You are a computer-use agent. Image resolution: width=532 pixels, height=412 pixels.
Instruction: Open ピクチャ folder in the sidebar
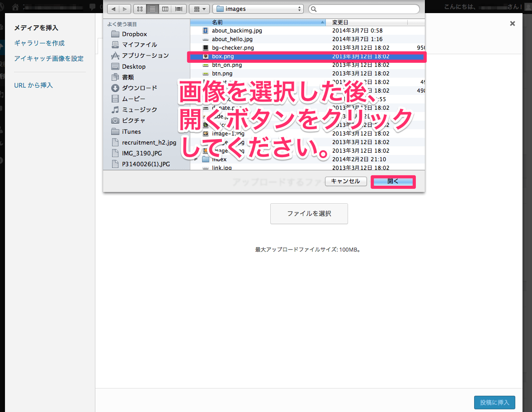(x=133, y=121)
